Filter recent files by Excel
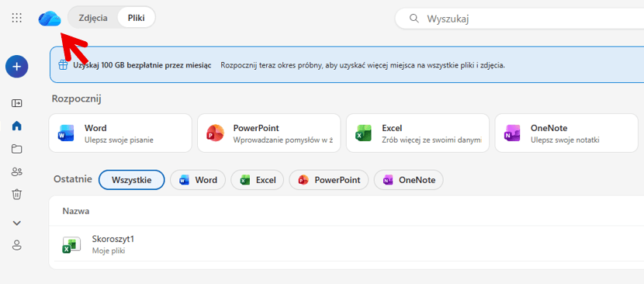 pyautogui.click(x=257, y=180)
